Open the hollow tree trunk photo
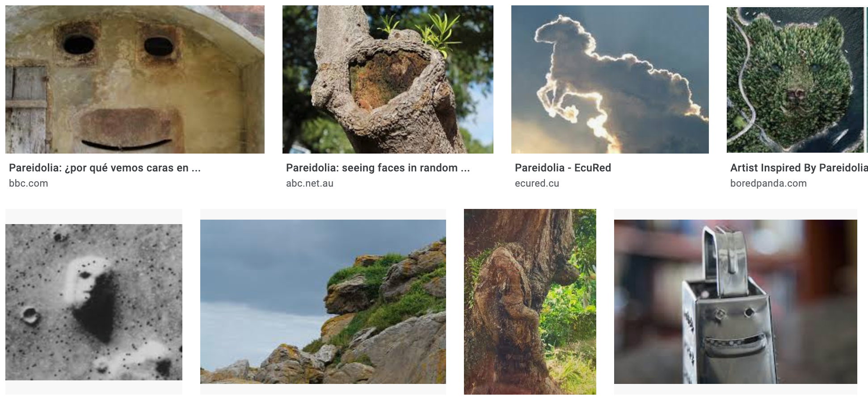The width and height of the screenshot is (868, 400). 388,79
